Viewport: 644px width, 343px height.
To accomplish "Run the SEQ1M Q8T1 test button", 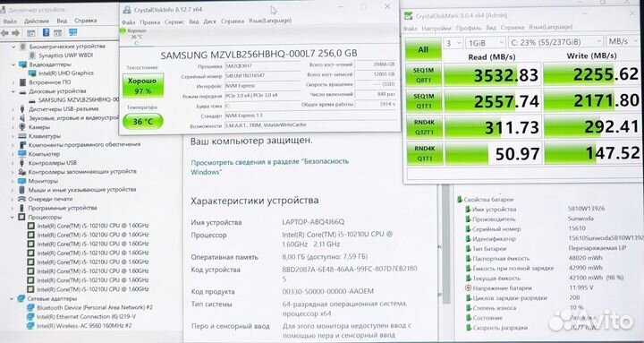I will coord(423,75).
